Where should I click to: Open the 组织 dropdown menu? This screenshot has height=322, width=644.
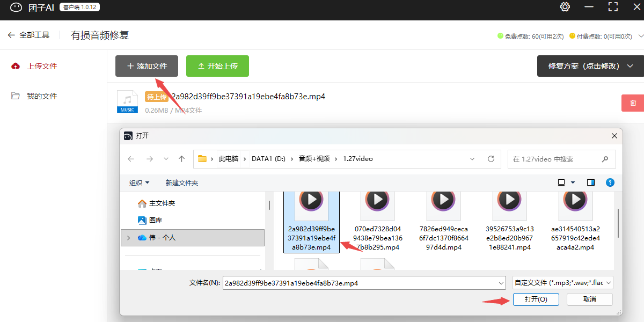coord(140,182)
